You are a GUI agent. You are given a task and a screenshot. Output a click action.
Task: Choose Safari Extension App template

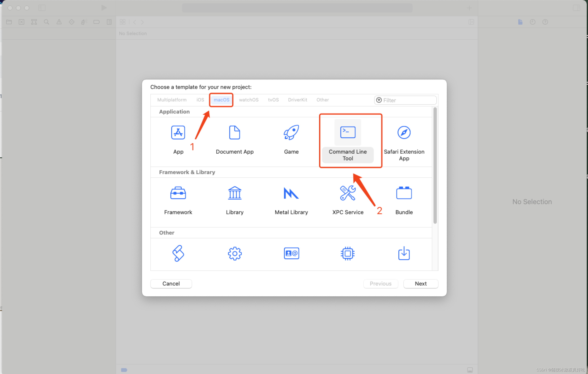coord(404,133)
